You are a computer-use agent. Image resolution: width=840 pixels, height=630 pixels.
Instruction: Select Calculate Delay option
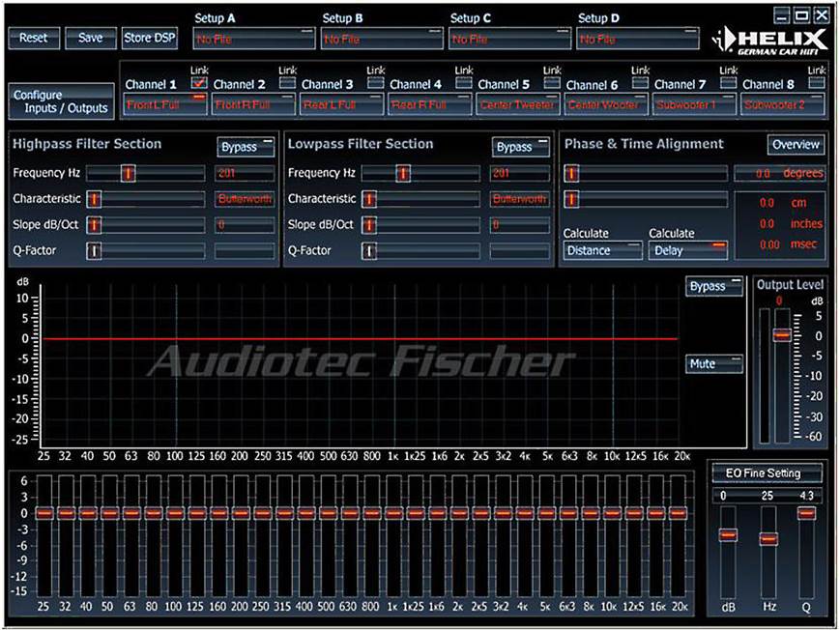[x=688, y=250]
